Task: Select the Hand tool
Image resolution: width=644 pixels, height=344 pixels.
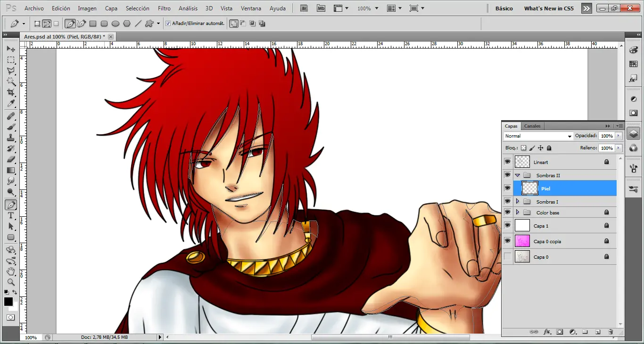Action: (x=10, y=271)
